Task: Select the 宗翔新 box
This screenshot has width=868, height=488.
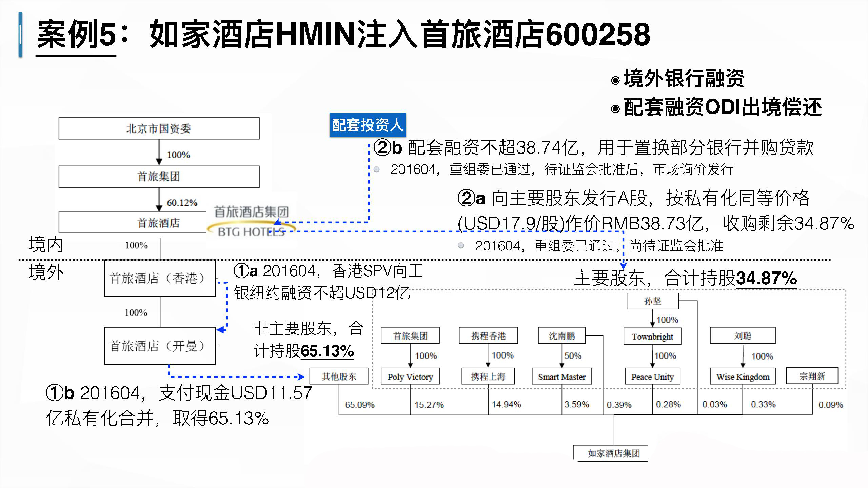Action: [x=812, y=376]
